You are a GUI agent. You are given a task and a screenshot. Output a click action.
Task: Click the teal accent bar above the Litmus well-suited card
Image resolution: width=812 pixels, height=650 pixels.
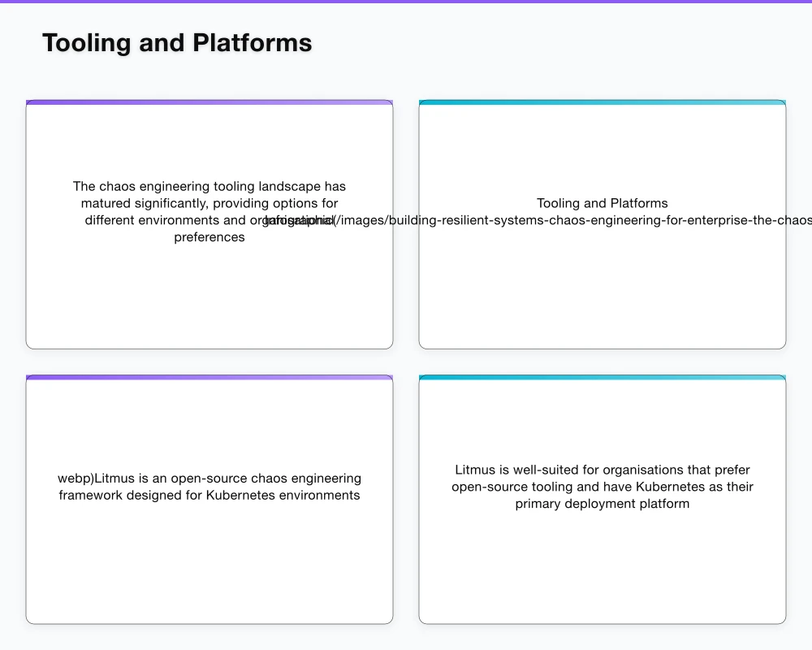coord(603,377)
